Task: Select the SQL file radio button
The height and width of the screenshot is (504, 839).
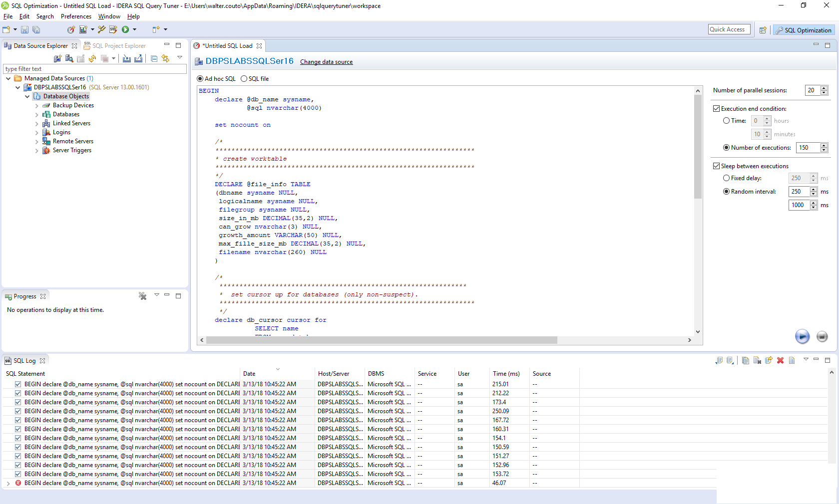Action: coord(244,79)
